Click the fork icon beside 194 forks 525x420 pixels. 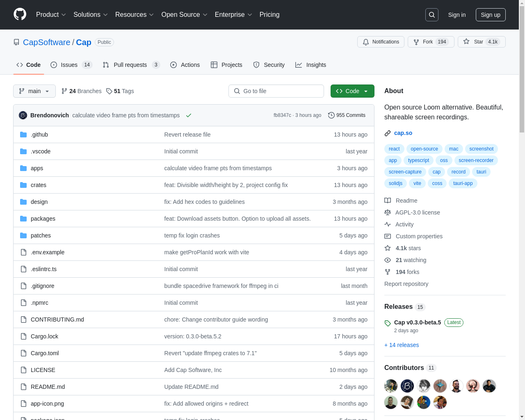point(388,272)
